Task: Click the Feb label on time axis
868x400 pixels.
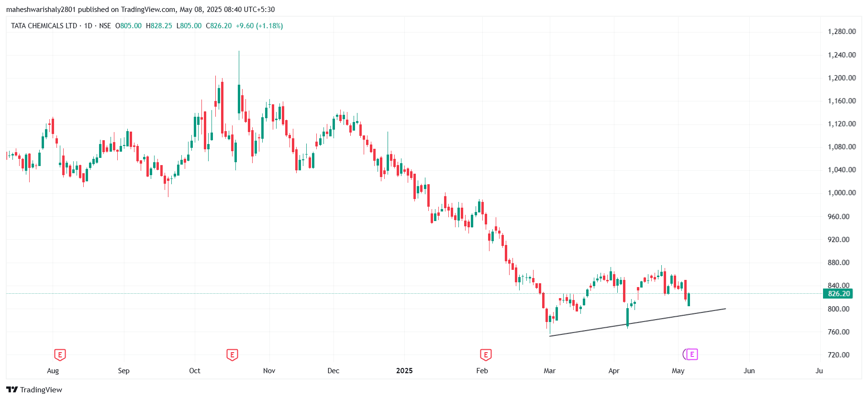Action: (x=482, y=371)
